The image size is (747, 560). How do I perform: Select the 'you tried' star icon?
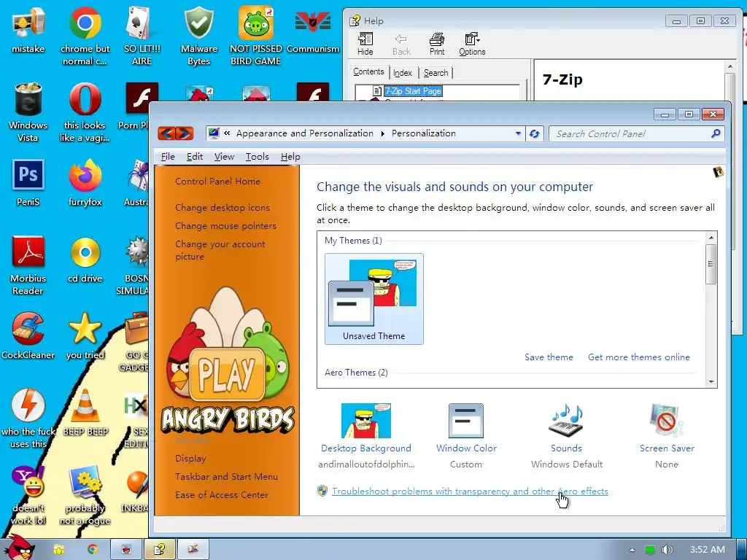coord(85,335)
